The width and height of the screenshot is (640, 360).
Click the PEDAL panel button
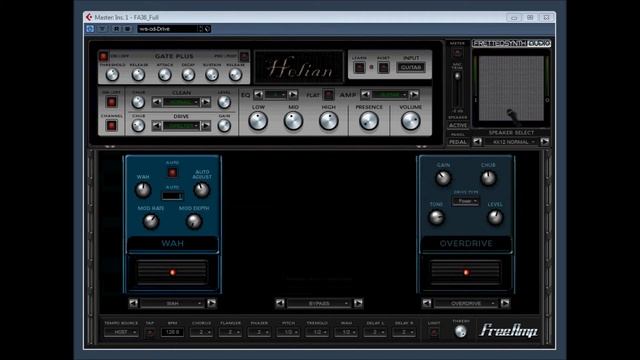(458, 142)
